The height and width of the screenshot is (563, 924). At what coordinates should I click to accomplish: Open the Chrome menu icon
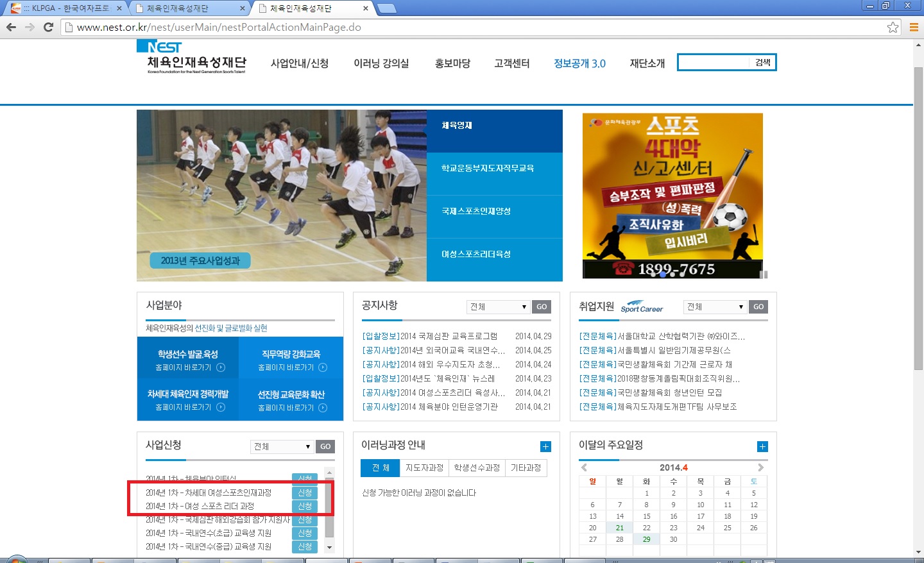(914, 27)
